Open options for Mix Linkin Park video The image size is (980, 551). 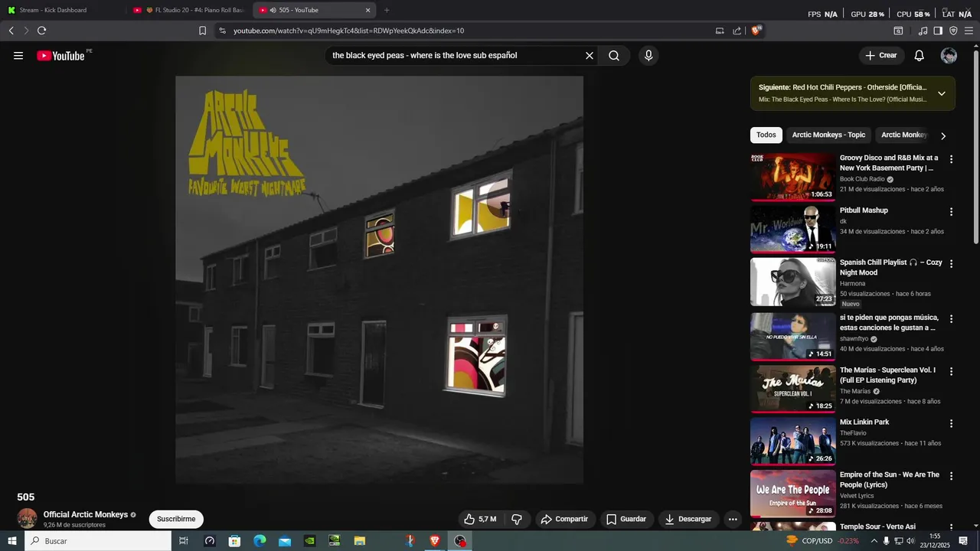tap(951, 424)
